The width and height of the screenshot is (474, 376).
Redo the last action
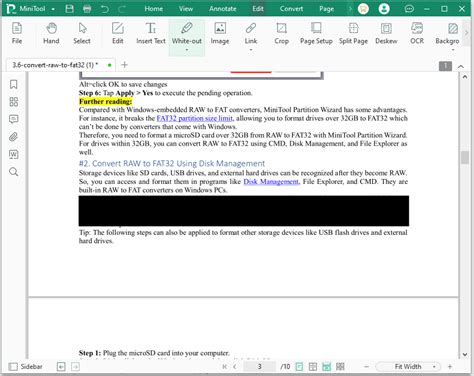pos(122,9)
